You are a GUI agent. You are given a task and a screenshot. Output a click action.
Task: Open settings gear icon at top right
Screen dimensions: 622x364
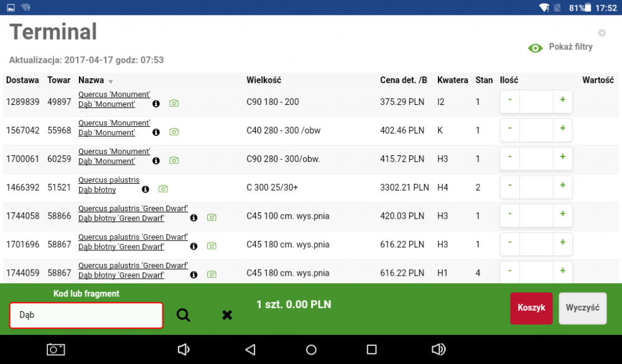[601, 33]
